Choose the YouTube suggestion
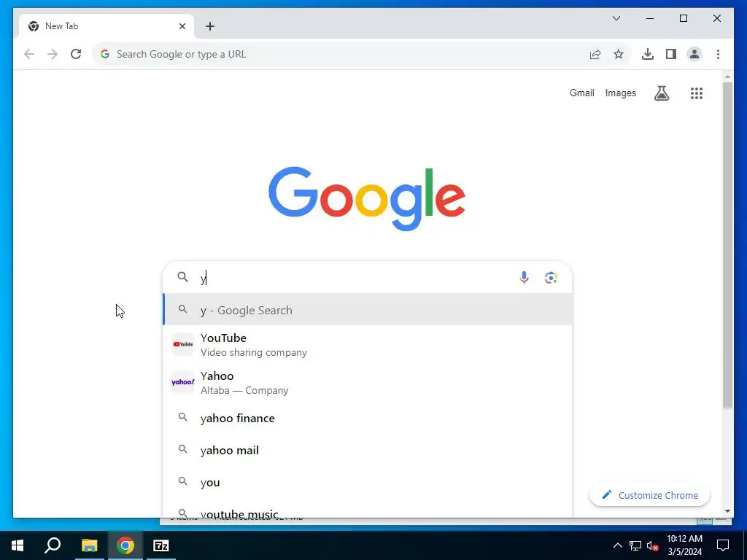The image size is (747, 560). tap(368, 344)
